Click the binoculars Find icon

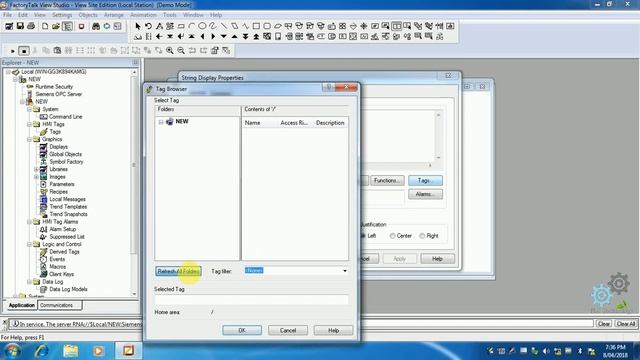coord(96,26)
